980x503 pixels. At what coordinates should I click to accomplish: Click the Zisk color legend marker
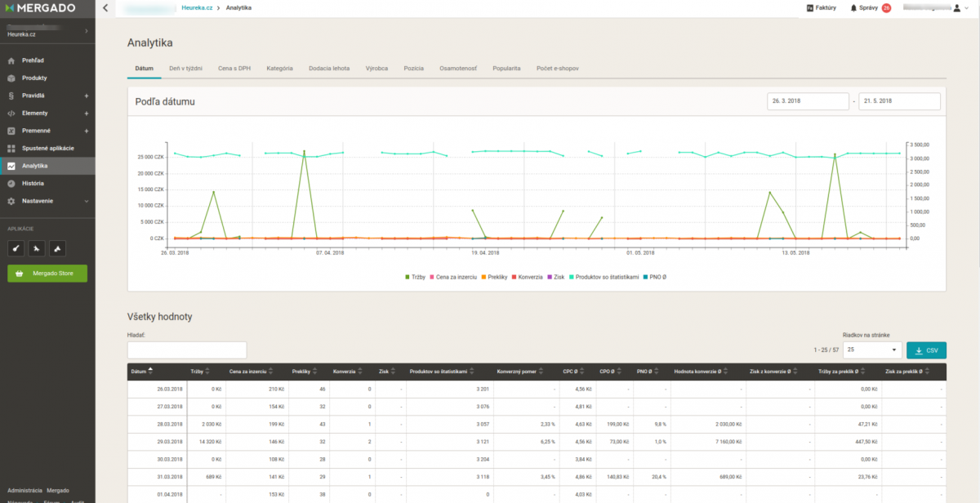coord(550,277)
